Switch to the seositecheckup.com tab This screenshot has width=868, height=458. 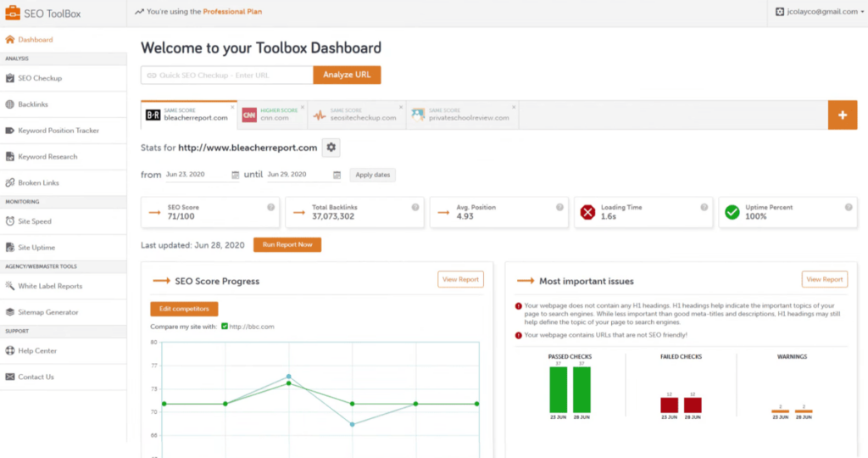point(357,115)
